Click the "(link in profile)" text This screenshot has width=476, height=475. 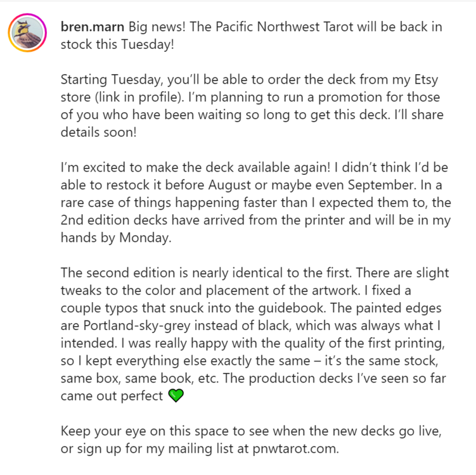pos(136,99)
